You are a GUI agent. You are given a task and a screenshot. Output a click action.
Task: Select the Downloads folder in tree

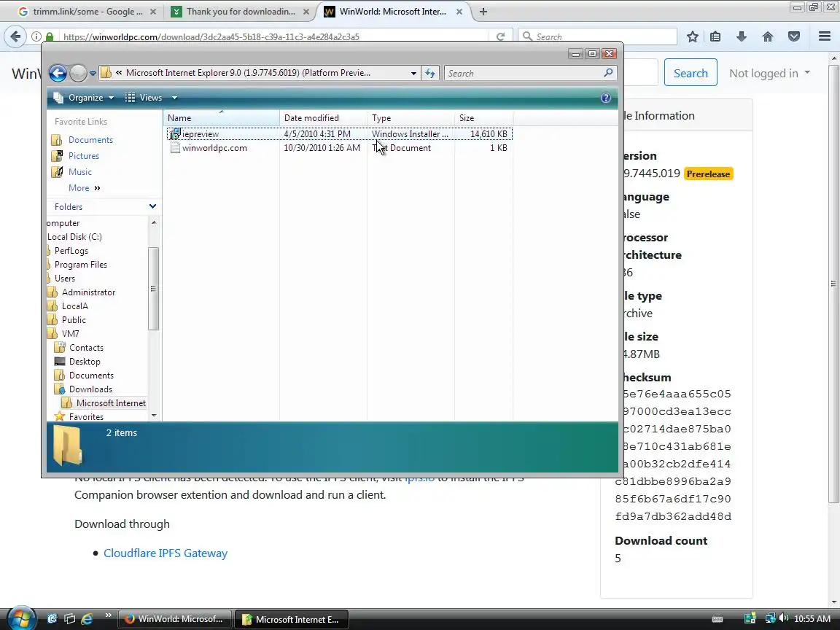click(90, 389)
